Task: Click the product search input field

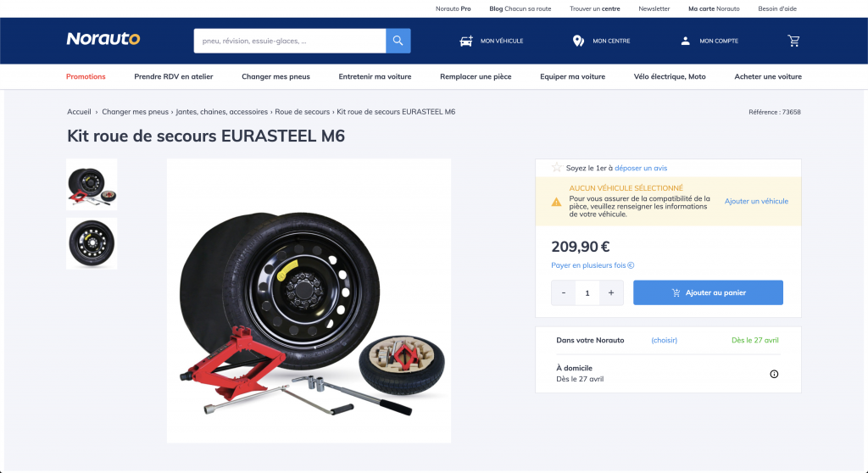Action: point(290,41)
